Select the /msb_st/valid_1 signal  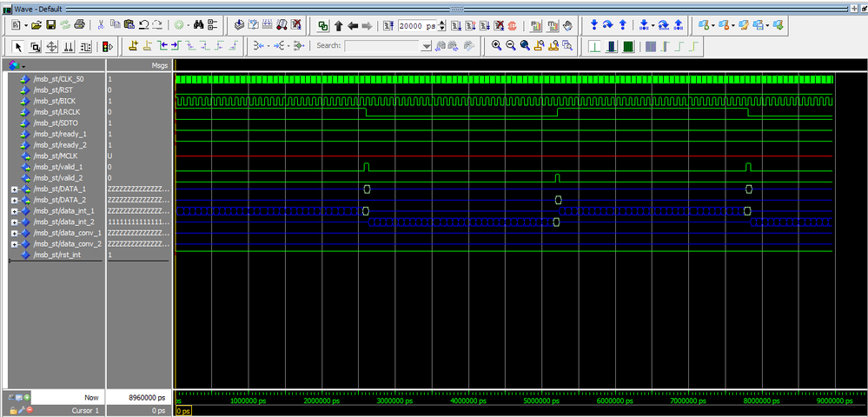(x=57, y=167)
